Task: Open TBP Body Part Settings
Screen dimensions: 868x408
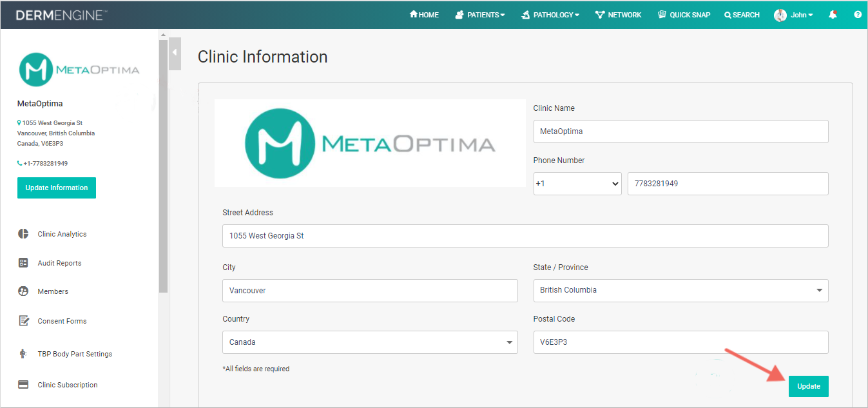Action: [75, 354]
